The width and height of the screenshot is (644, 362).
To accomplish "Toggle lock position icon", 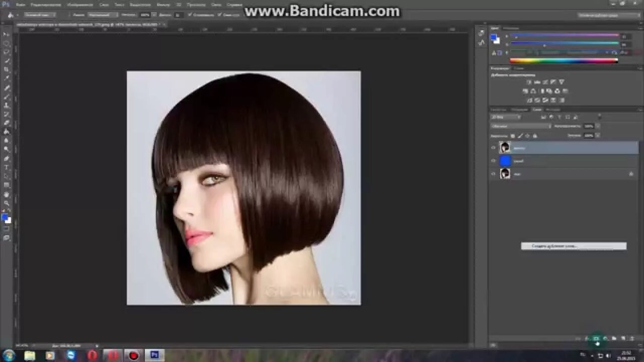I will [527, 136].
